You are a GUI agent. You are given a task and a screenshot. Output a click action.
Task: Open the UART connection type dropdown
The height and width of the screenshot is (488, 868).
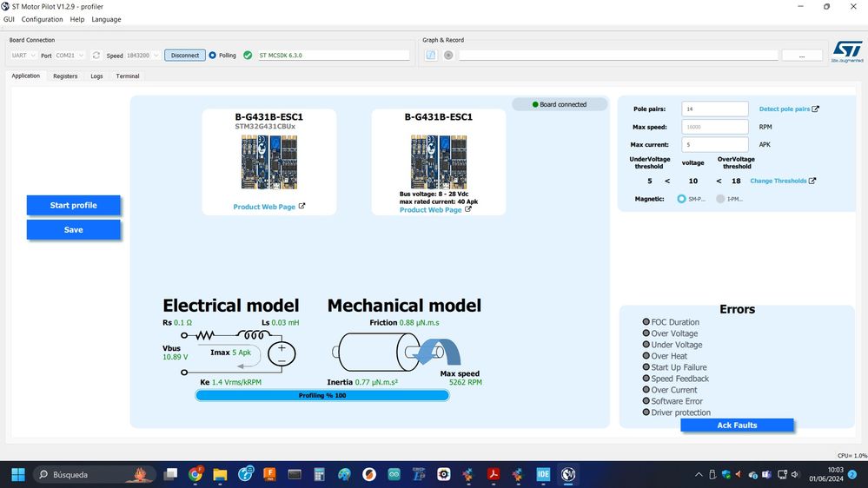(23, 56)
